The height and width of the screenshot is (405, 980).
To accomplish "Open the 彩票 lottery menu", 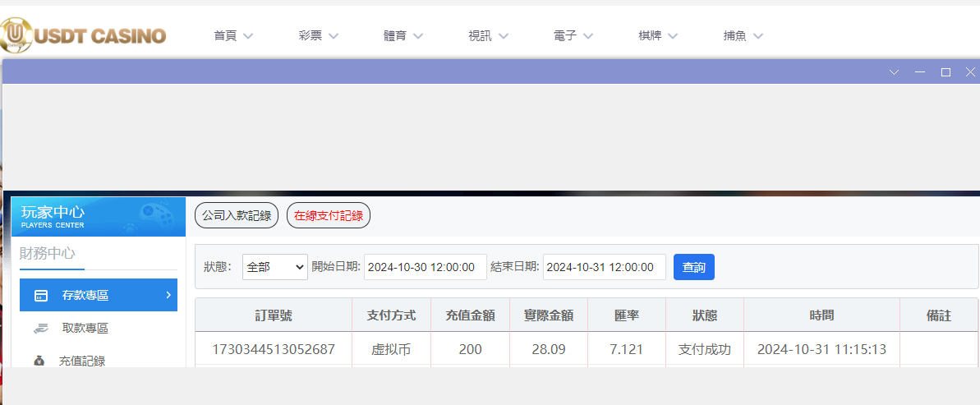I will (x=318, y=36).
